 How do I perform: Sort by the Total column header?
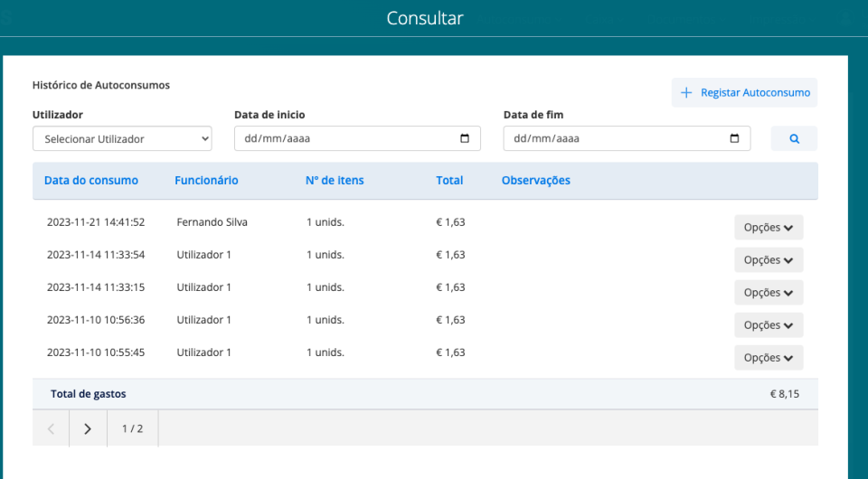(x=449, y=181)
